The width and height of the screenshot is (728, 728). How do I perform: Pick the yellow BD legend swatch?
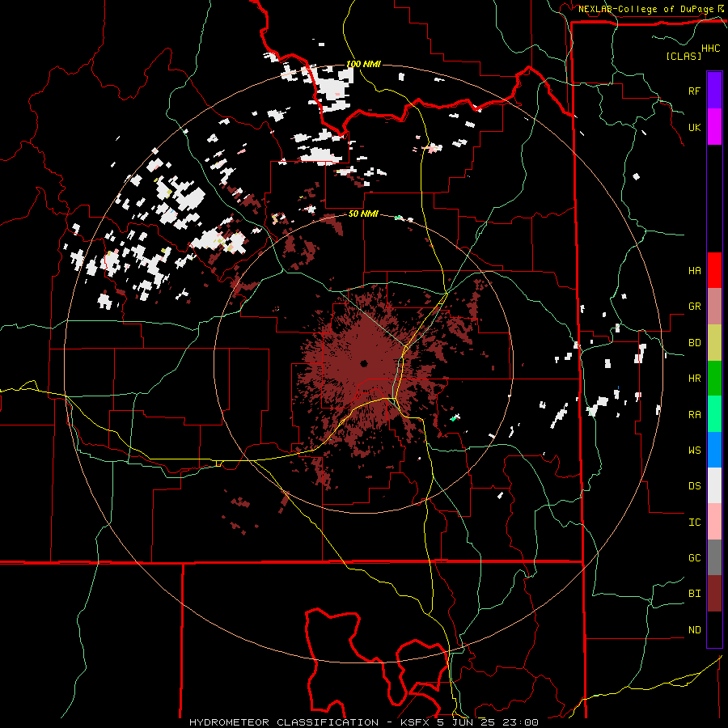(714, 343)
